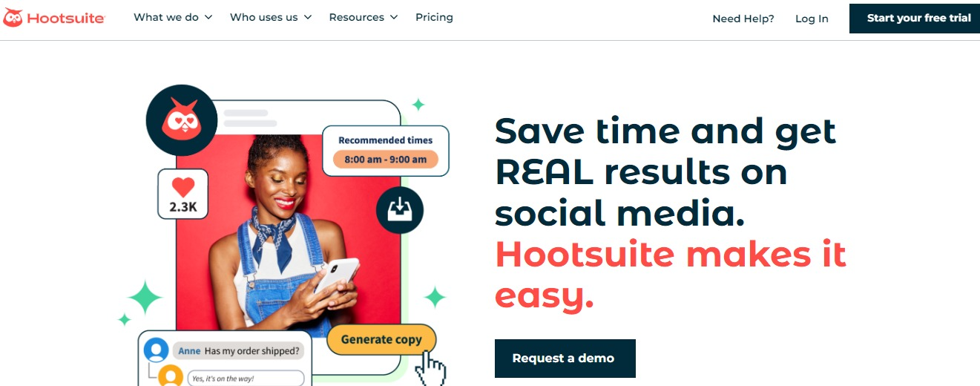Click the woman with phone photo
The width and height of the screenshot is (980, 386).
(288, 236)
